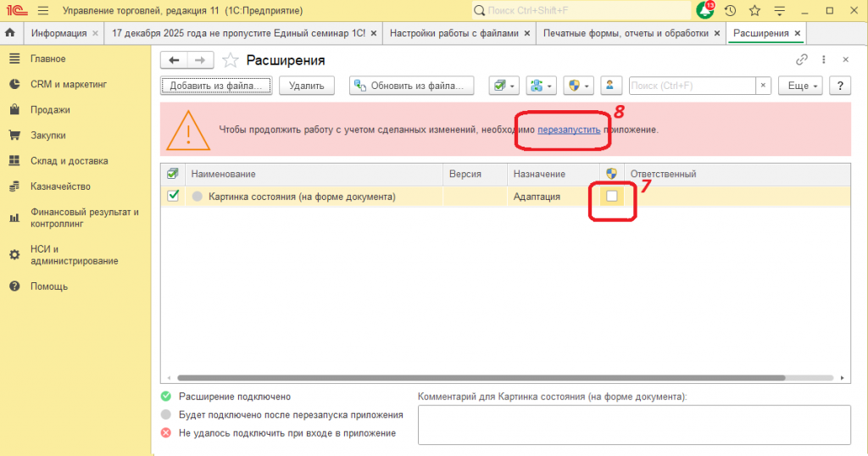Click the Назначение column header
This screenshot has height=456, width=868.
coord(553,174)
